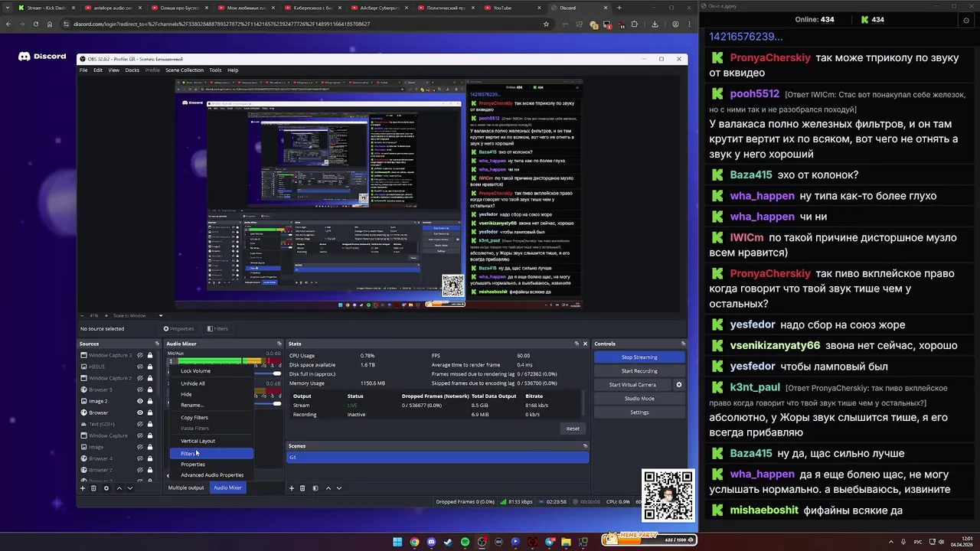Move scene down arrow in Scenes toolbar
The height and width of the screenshot is (551, 980).
[339, 488]
